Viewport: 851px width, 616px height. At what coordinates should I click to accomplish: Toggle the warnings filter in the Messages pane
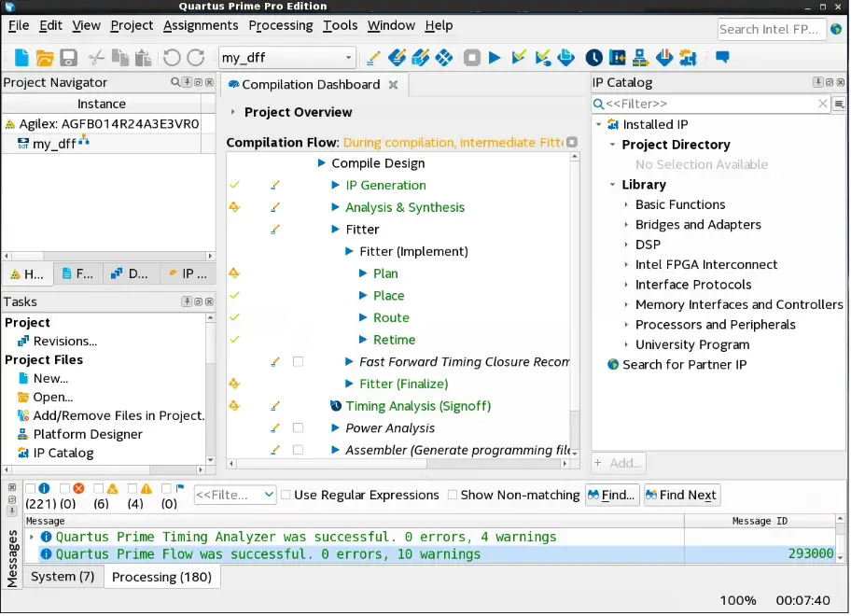pyautogui.click(x=132, y=488)
